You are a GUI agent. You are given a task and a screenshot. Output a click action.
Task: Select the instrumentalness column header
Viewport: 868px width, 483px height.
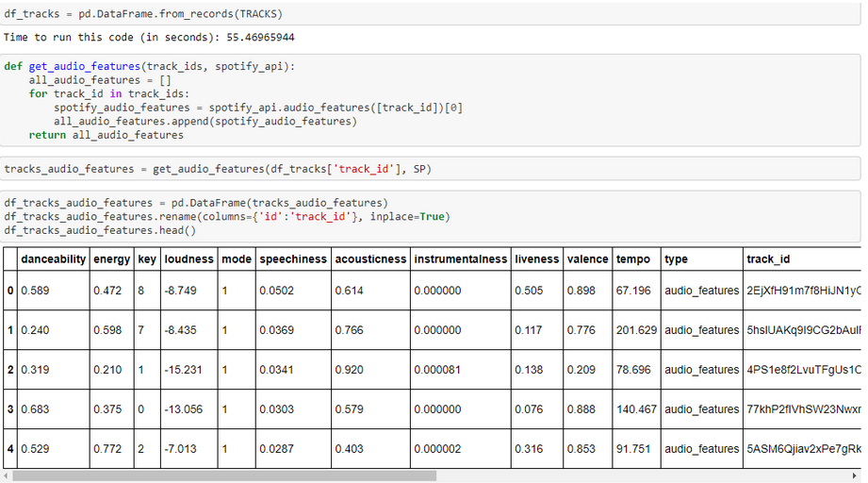click(x=460, y=259)
